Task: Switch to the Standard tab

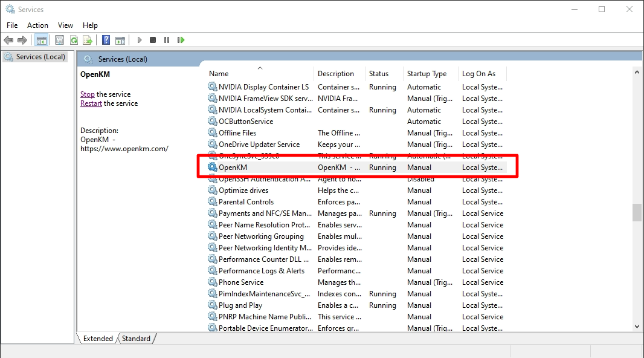Action: (136, 339)
